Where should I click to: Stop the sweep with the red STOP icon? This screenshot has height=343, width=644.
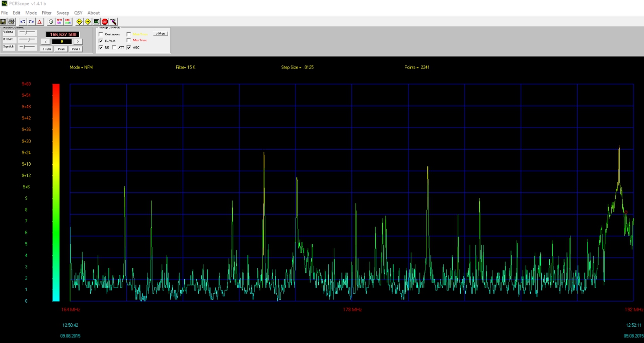pyautogui.click(x=105, y=22)
